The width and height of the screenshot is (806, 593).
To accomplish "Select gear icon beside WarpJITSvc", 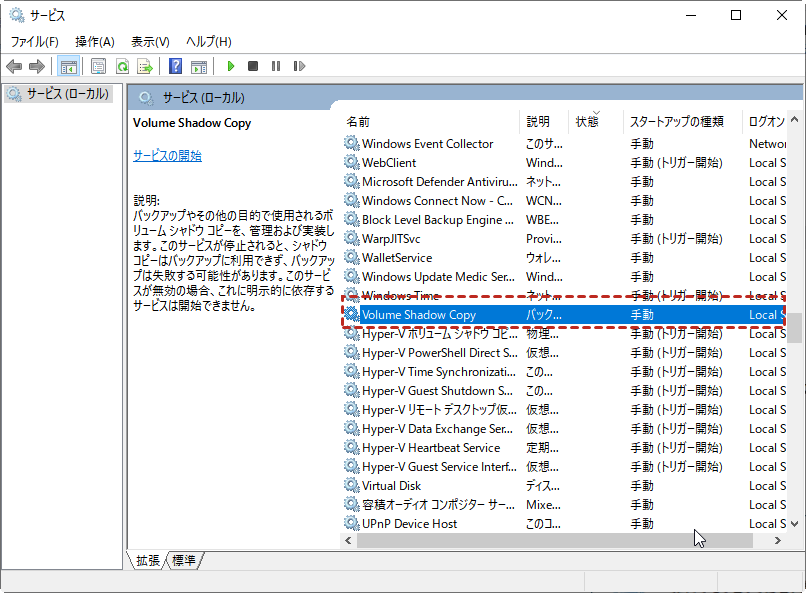I will (x=352, y=238).
